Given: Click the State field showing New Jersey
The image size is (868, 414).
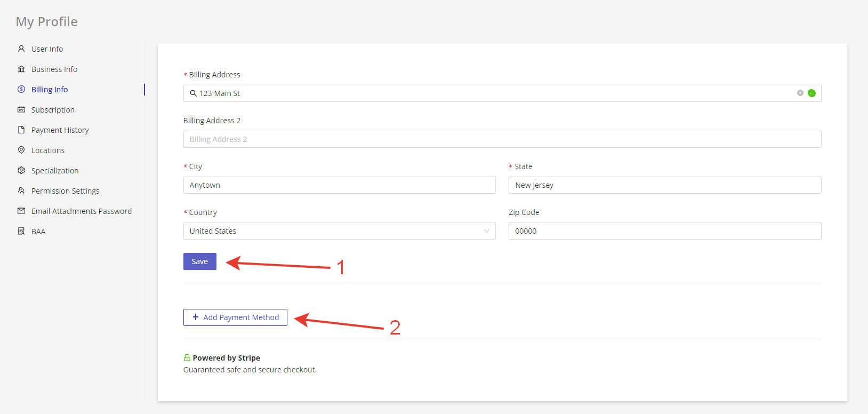Looking at the screenshot, I should click(664, 185).
